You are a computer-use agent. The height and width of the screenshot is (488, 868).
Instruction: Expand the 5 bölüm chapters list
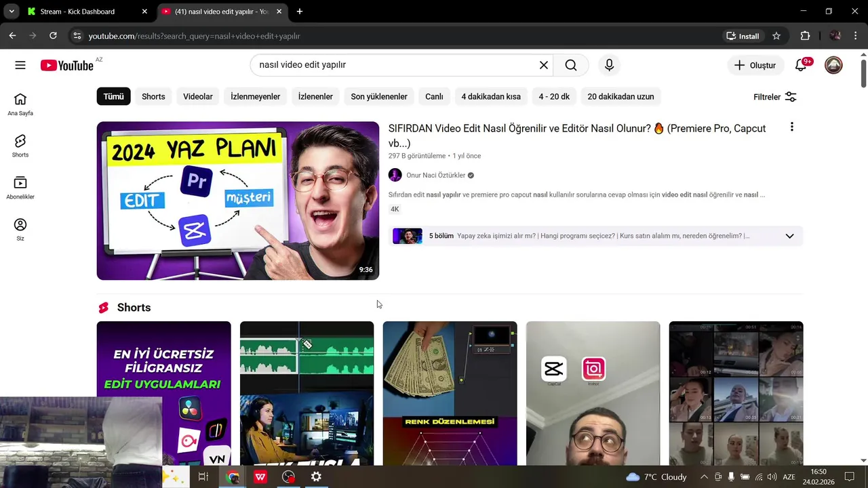point(789,236)
